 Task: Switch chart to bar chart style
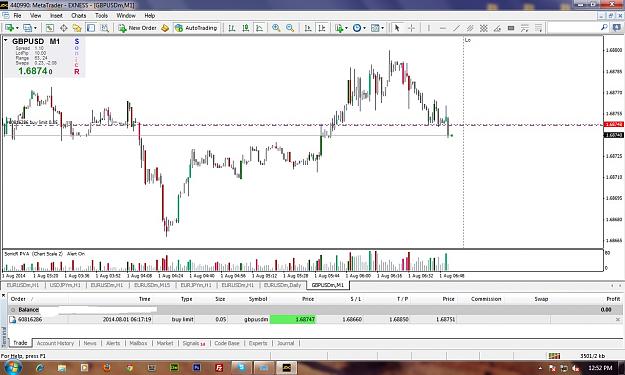click(x=232, y=28)
